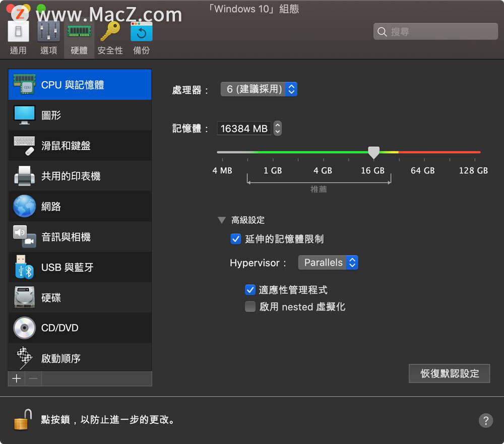Switch to the 備份 tab label
Image resolution: width=504 pixels, height=444 pixels.
click(142, 50)
